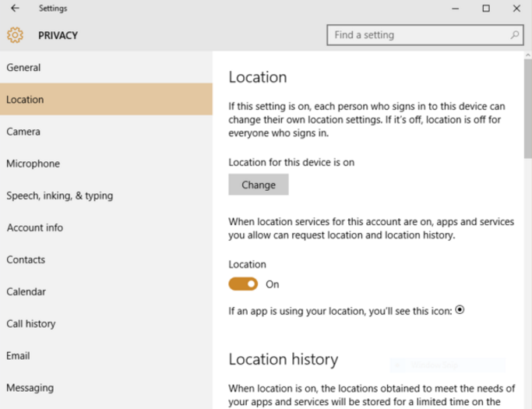Click the search magnifier icon
Screen dimensions: 532x409
pos(515,34)
